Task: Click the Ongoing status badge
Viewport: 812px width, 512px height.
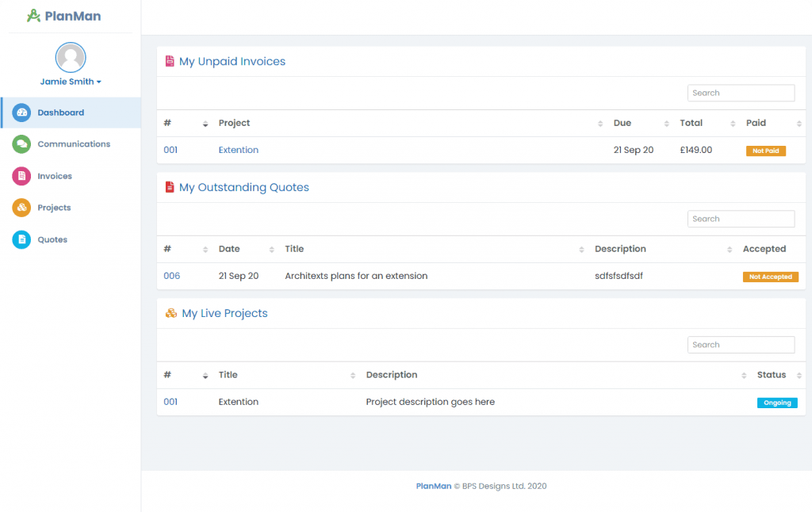Action: coord(777,403)
